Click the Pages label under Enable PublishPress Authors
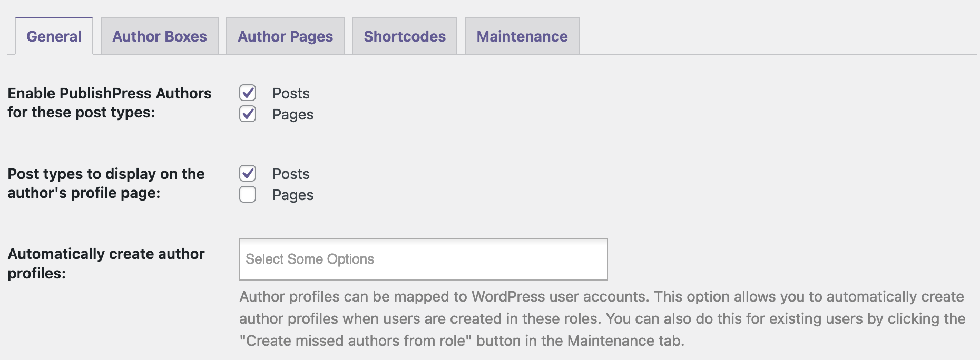 tap(293, 114)
